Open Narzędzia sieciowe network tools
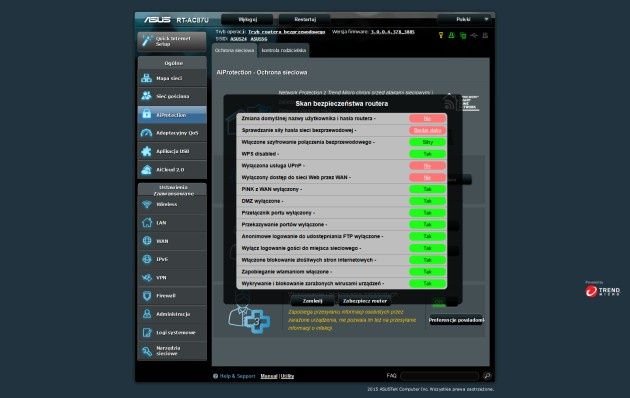Image resolution: width=630 pixels, height=398 pixels. 172,351
